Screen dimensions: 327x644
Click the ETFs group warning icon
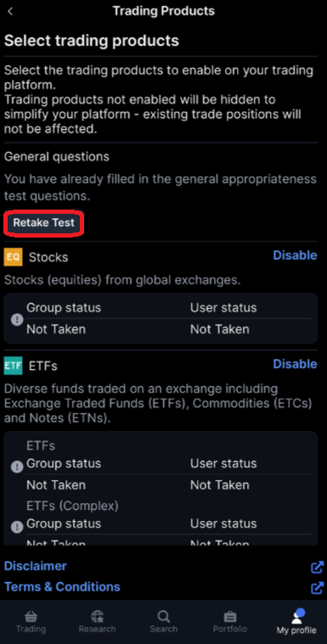[x=17, y=467]
